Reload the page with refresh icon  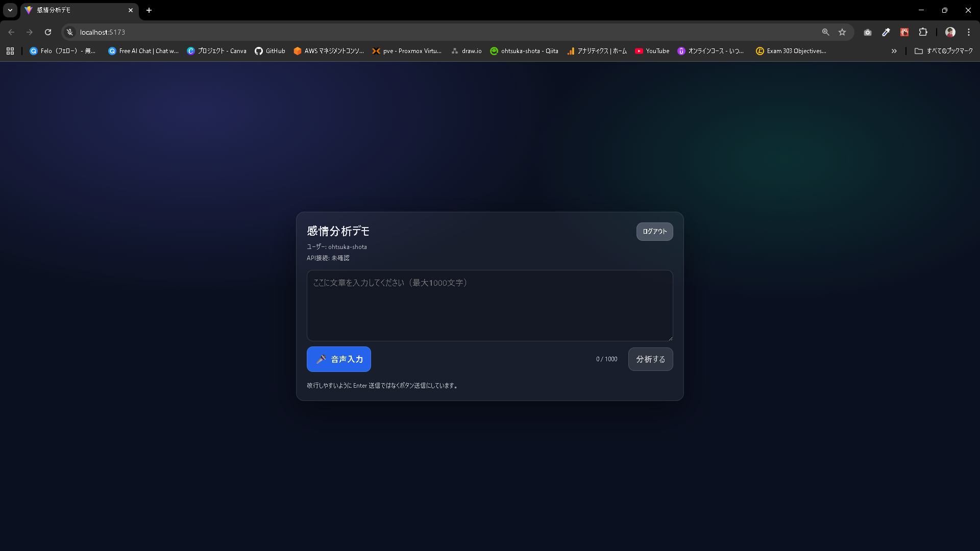click(x=48, y=32)
